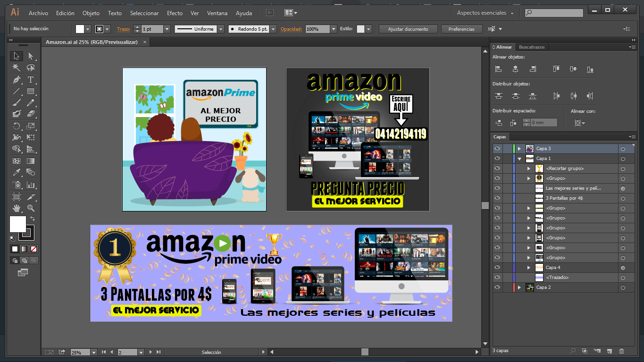The height and width of the screenshot is (362, 644).
Task: Select the Eyedropper tool
Action: (17, 172)
